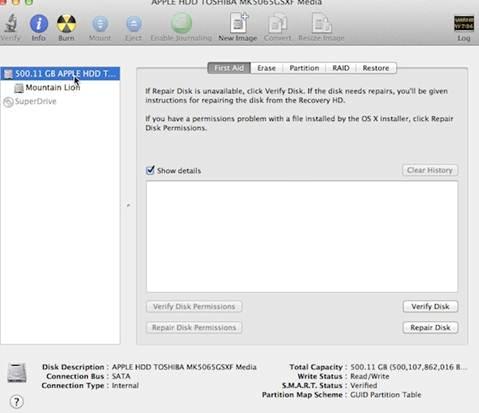Click the 'GUID Partition Table' value
Image resolution: width=479 pixels, height=413 pixels.
(386, 395)
